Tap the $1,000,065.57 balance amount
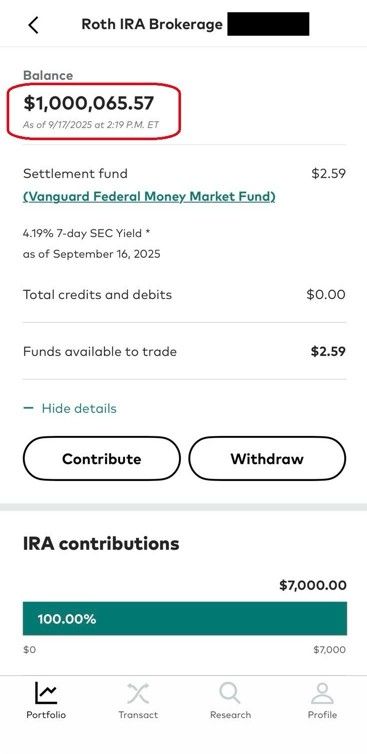Image resolution: width=367 pixels, height=754 pixels. coord(89,103)
